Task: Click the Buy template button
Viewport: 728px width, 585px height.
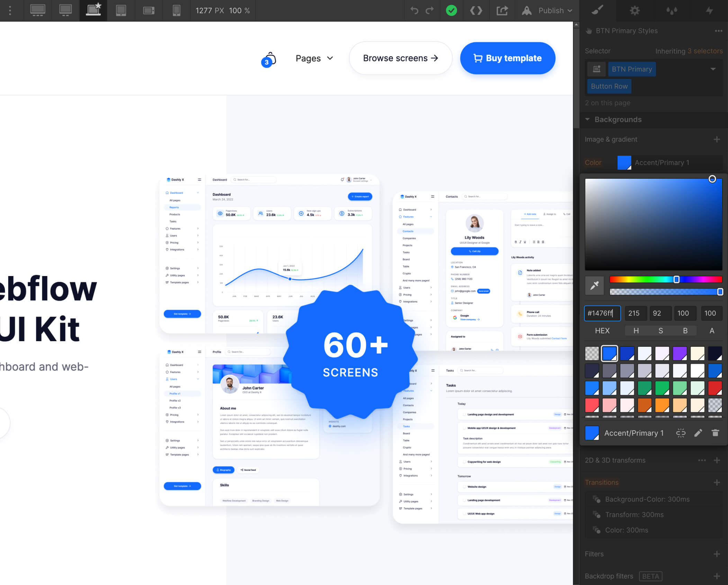Action: click(507, 58)
